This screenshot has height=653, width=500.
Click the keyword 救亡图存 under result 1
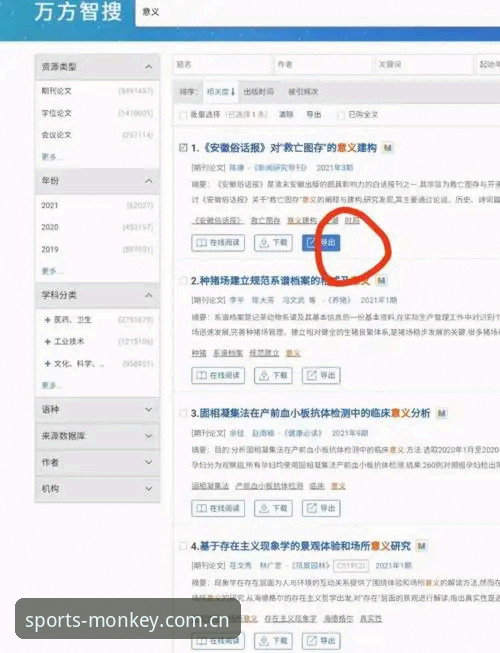[265, 220]
